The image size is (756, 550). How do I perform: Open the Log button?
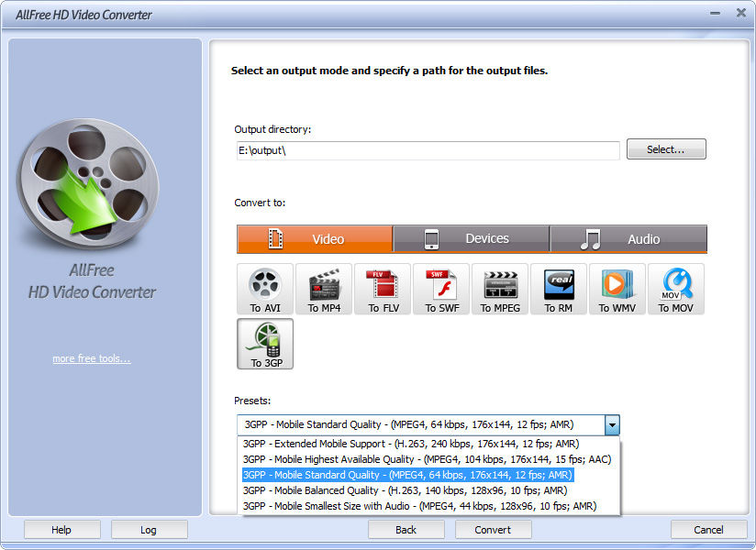tap(149, 530)
